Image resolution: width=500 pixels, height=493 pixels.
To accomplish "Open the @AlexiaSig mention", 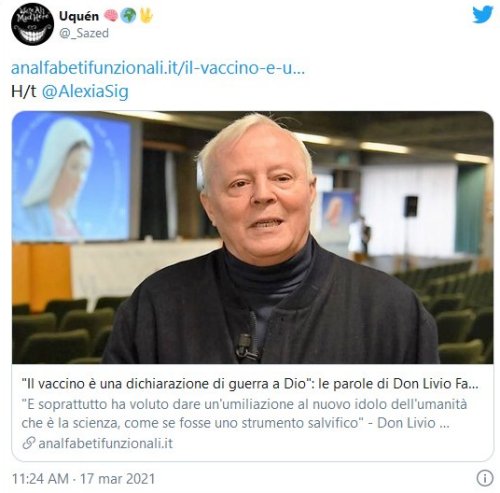I will (85, 92).
